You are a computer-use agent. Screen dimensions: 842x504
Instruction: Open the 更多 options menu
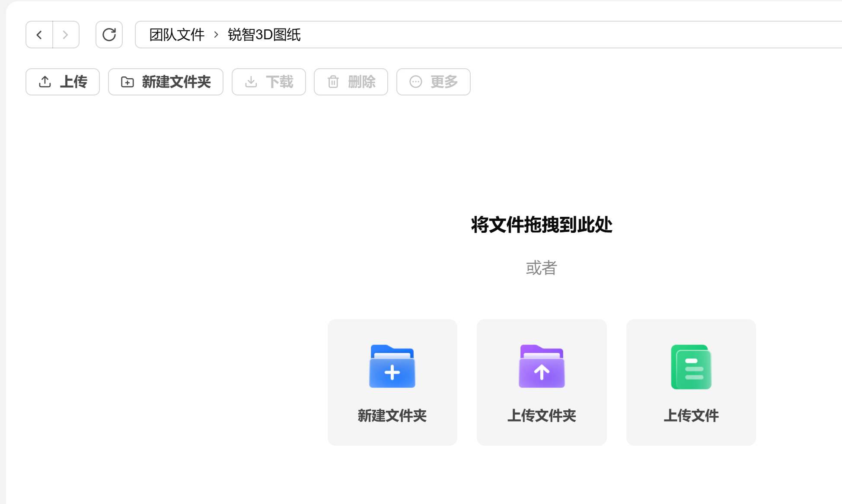point(434,82)
